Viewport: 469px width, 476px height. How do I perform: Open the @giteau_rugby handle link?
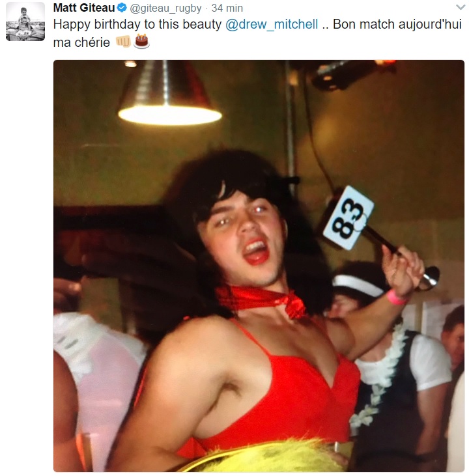[x=165, y=8]
